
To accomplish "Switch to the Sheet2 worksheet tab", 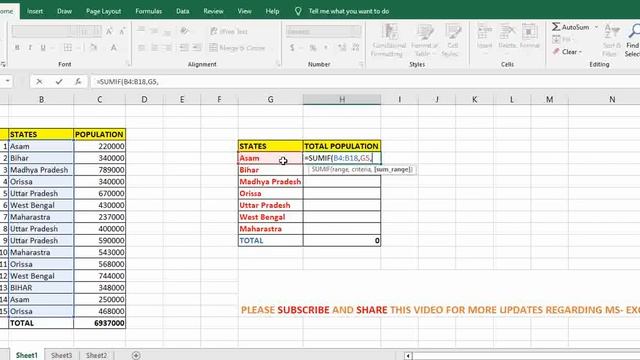I will [96, 356].
